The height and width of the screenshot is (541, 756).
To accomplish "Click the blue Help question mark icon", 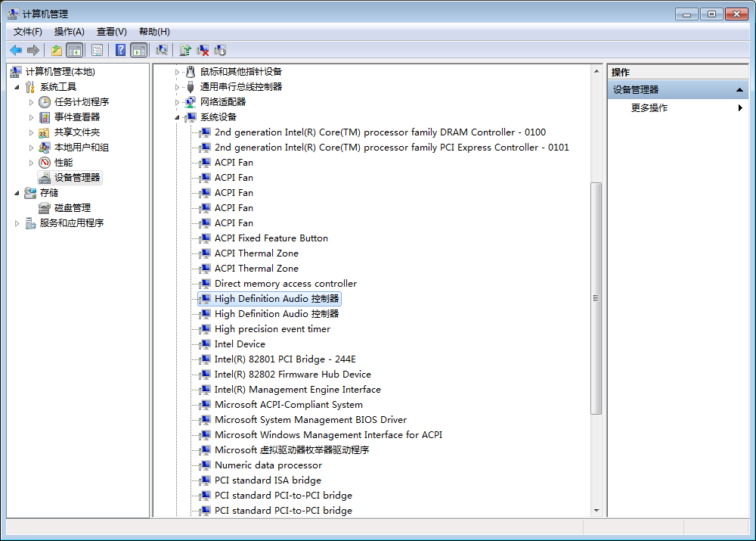I will 120,50.
